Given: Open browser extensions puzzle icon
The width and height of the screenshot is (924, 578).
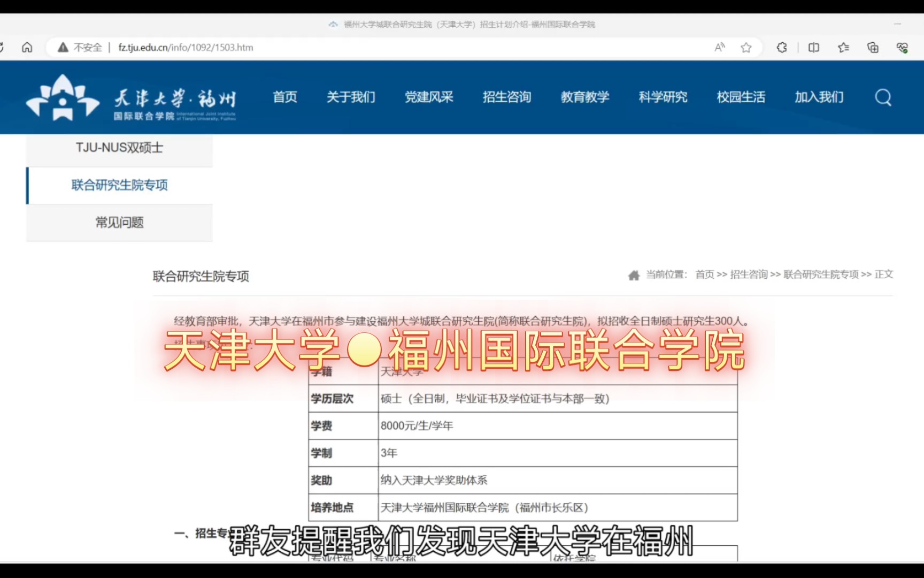Looking at the screenshot, I should tap(782, 48).
